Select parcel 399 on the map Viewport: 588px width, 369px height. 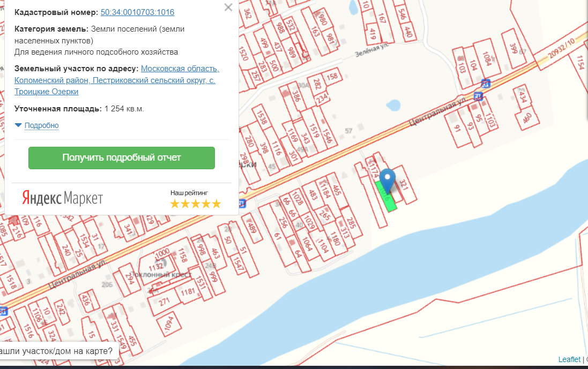(x=513, y=49)
